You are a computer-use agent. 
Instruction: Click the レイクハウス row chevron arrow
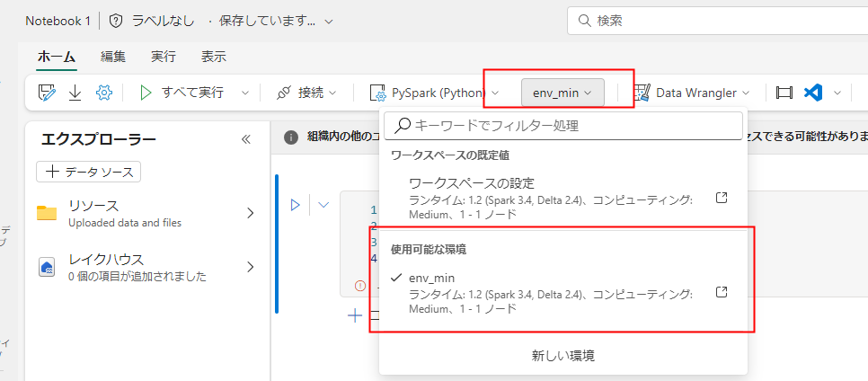[x=250, y=267]
